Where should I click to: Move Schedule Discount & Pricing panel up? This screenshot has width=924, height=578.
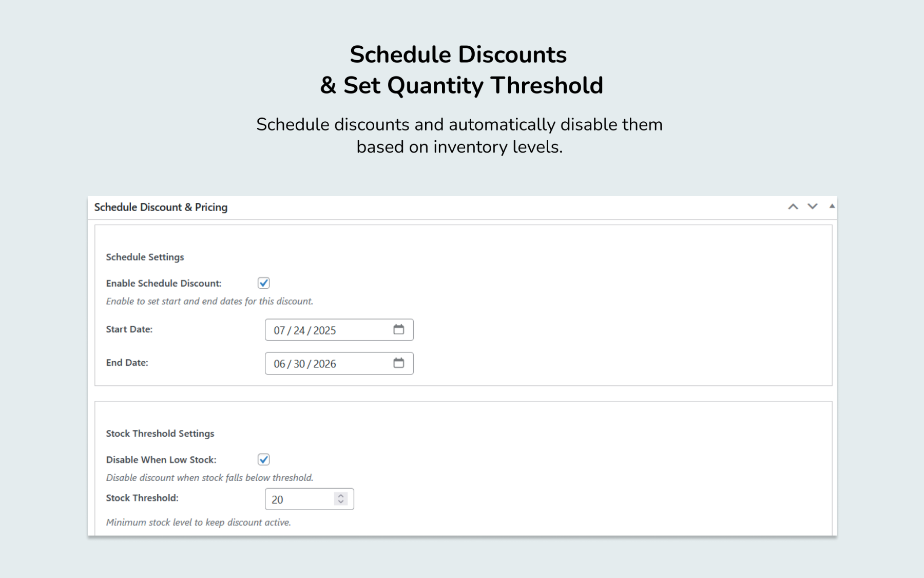click(x=793, y=207)
